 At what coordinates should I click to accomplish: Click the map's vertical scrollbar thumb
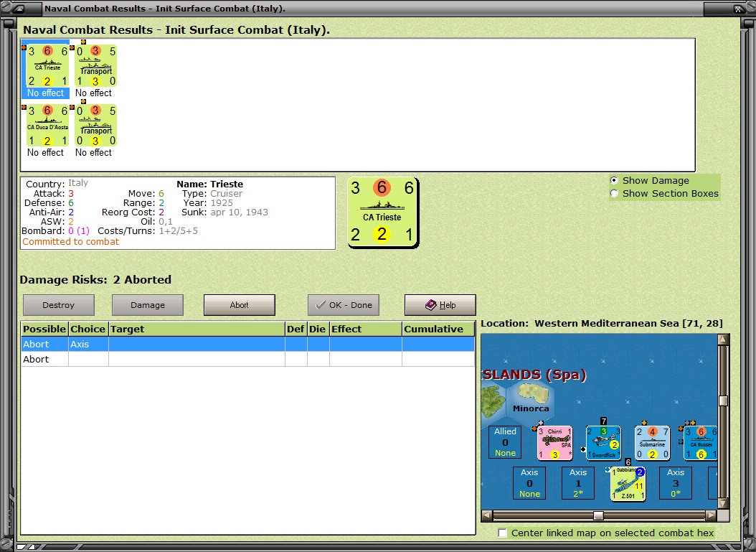(x=723, y=401)
